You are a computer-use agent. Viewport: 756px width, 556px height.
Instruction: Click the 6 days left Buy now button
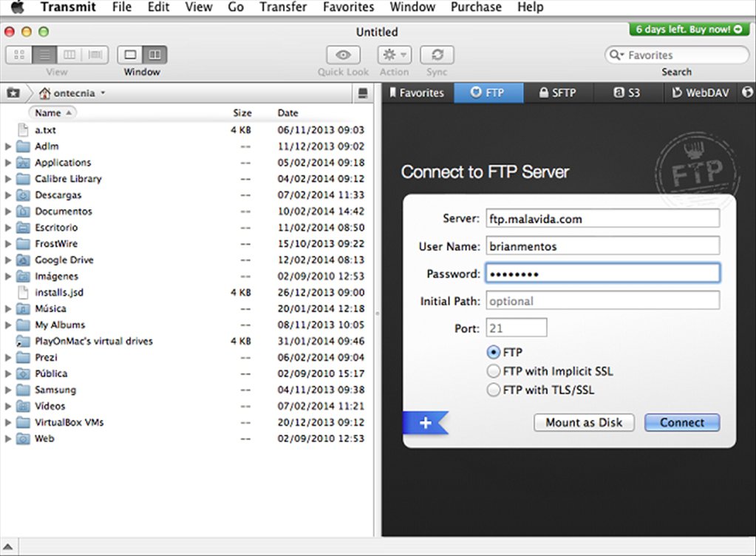pos(689,30)
